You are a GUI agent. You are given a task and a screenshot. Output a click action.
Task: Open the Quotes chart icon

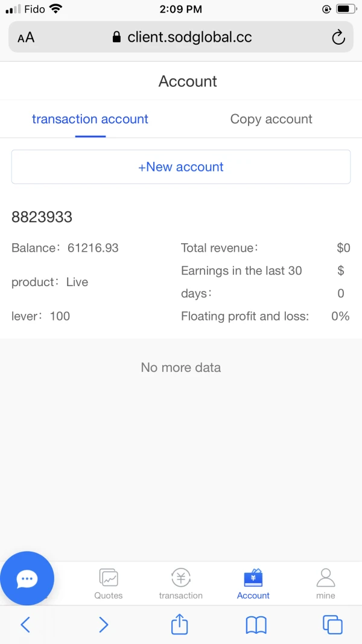[109, 578]
